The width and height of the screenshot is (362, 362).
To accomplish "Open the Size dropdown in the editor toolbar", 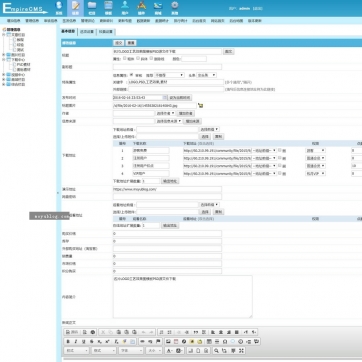I will [x=154, y=351].
